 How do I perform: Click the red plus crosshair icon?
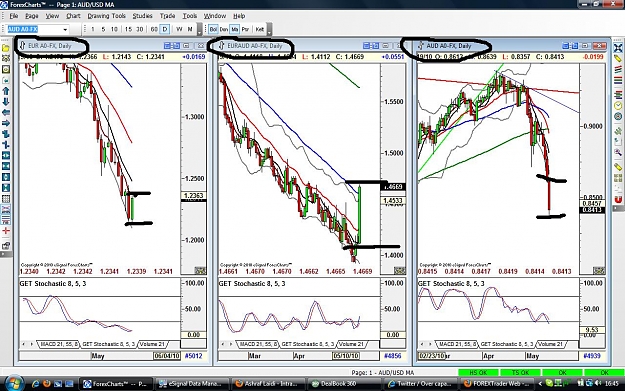click(x=6, y=231)
